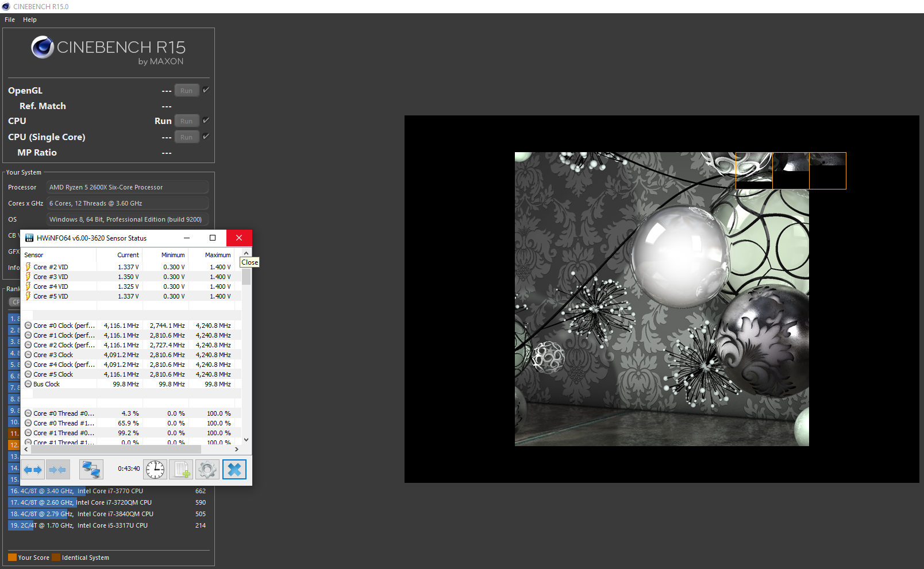This screenshot has width=924, height=569.
Task: Select ranking row Intel Core i5-3317U CPU
Action: pos(107,525)
